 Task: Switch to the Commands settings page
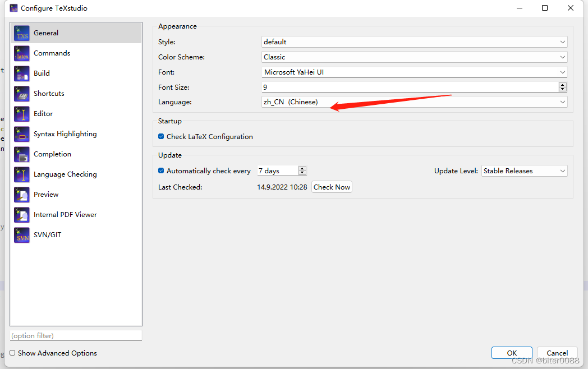point(76,53)
